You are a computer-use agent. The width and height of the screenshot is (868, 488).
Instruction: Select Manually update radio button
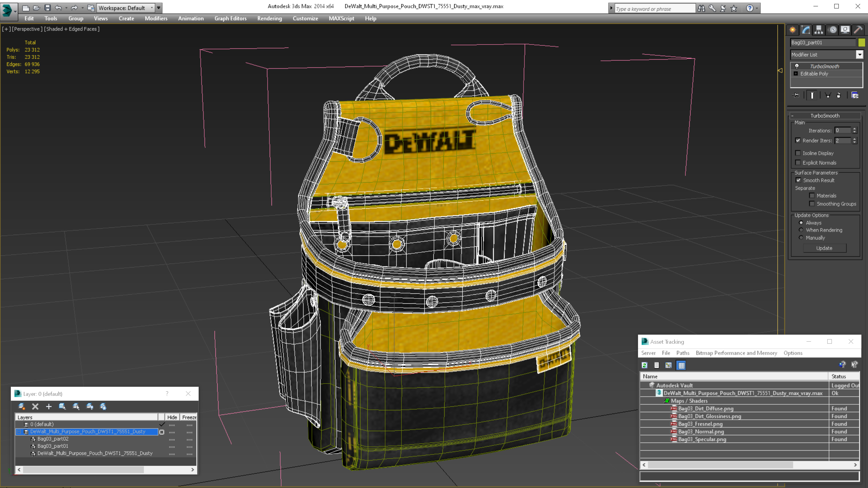[x=801, y=237]
